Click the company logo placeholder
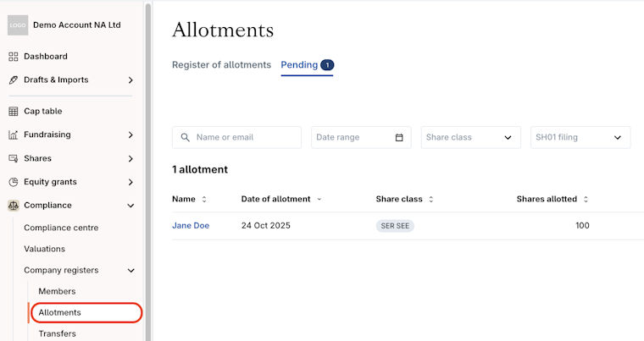 click(x=18, y=25)
